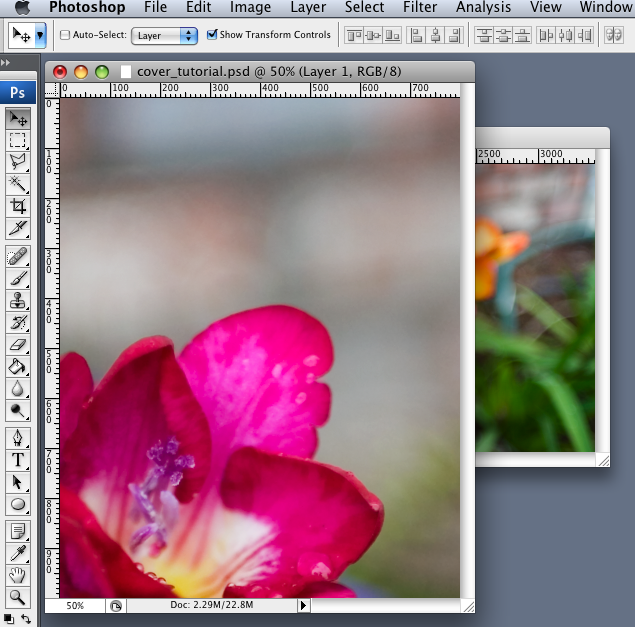Select the Brush tool
Viewport: 635px width, 627px height.
click(x=18, y=279)
